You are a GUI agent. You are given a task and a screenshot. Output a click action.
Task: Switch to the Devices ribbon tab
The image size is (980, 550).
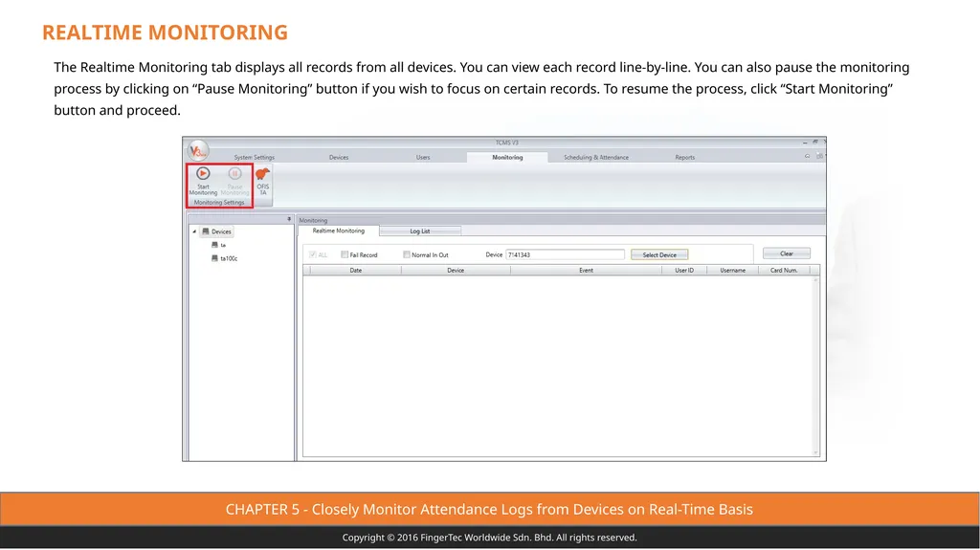(x=339, y=158)
